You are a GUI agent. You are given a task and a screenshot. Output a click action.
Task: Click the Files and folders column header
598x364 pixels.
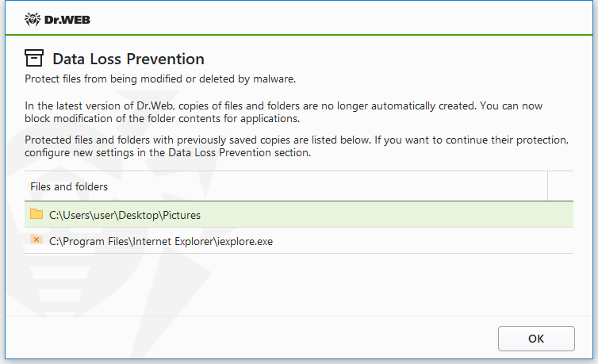tap(286, 186)
